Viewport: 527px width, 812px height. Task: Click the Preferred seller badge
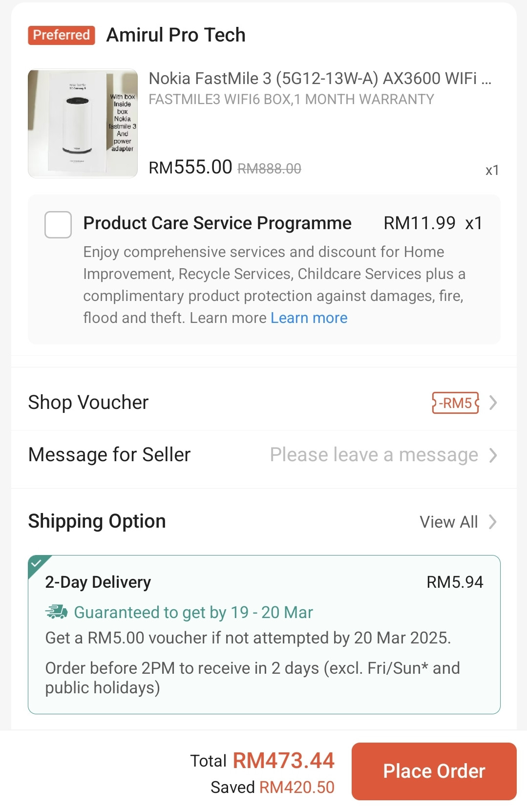62,35
